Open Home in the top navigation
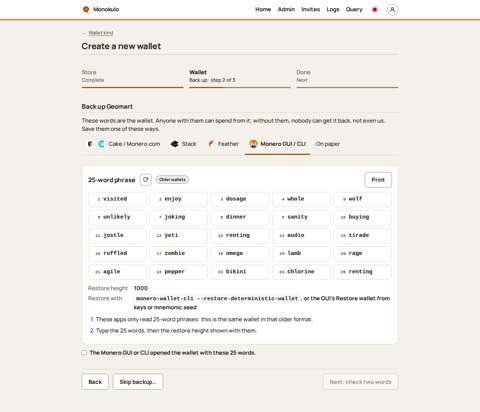 coord(263,10)
